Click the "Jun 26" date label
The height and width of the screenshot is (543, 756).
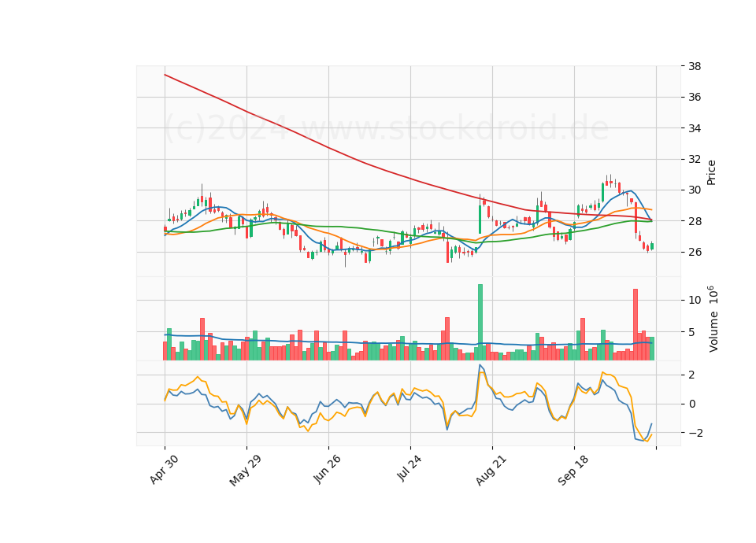pos(327,469)
